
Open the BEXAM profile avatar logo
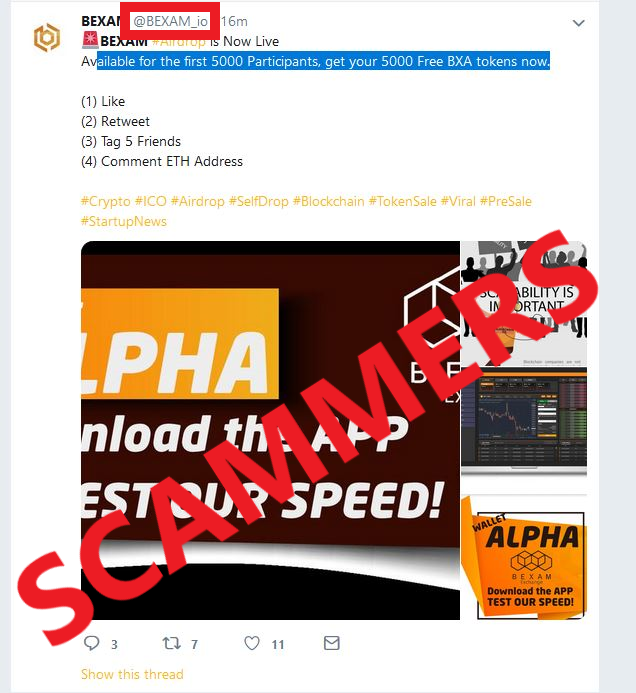47,38
